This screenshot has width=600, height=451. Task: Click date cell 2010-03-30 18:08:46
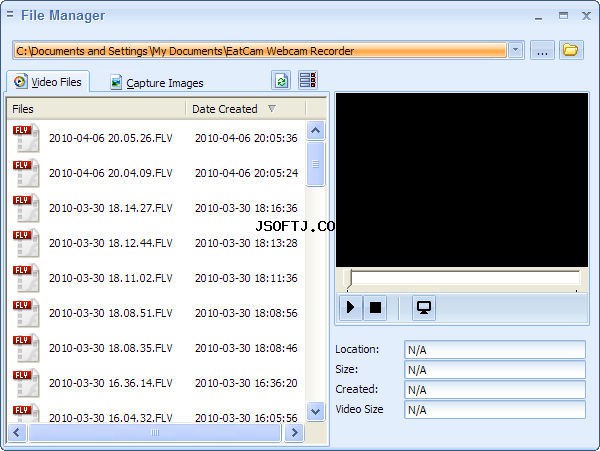246,348
